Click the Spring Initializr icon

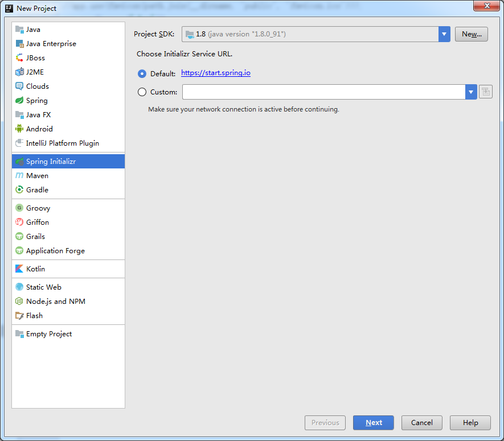coord(19,161)
